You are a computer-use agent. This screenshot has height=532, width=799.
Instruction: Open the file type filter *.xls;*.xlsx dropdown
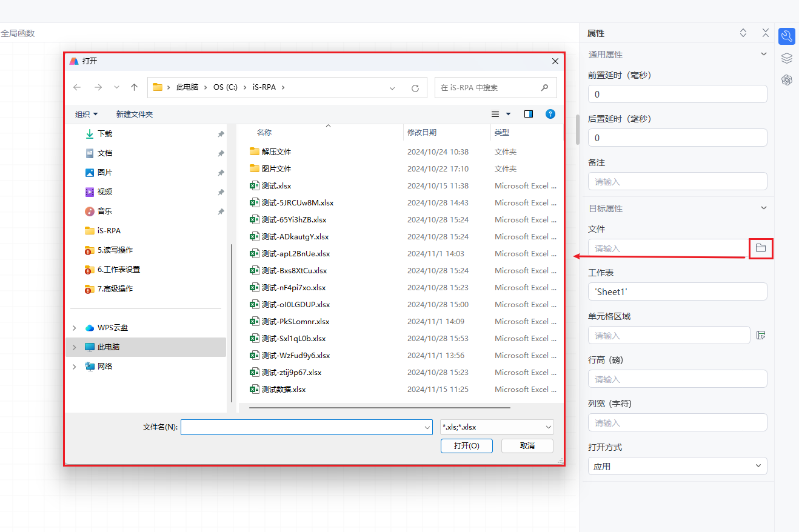pos(496,427)
